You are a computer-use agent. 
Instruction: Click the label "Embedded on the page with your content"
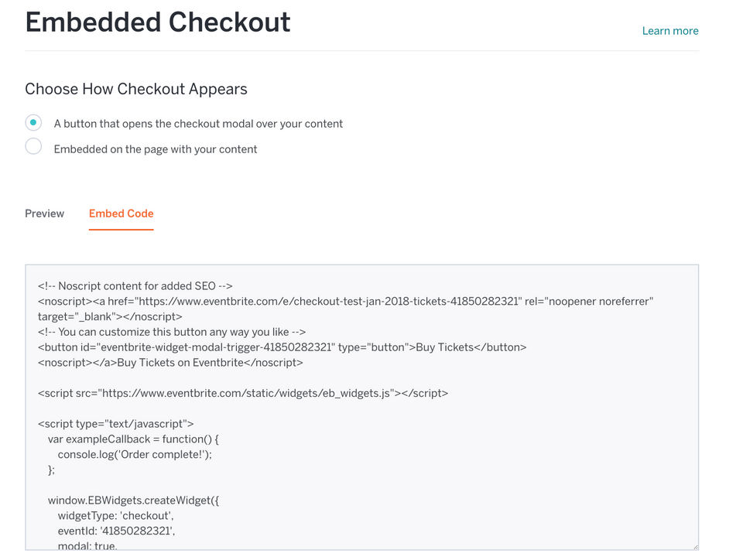click(156, 149)
